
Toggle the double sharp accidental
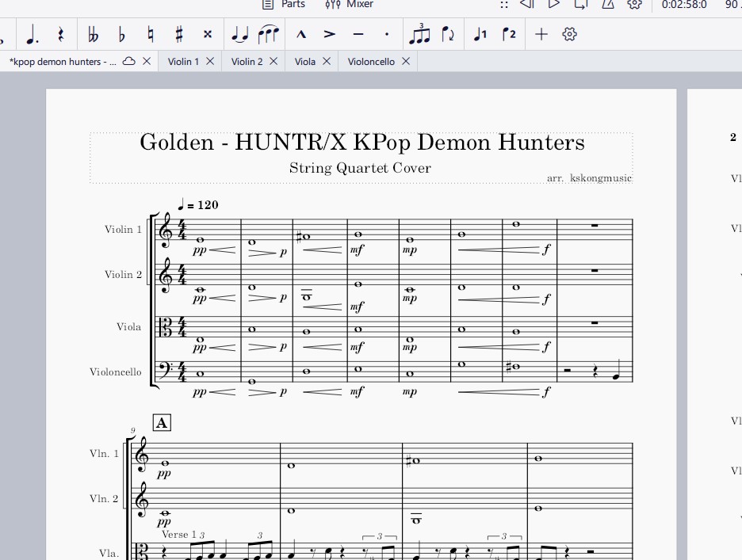pyautogui.click(x=207, y=34)
